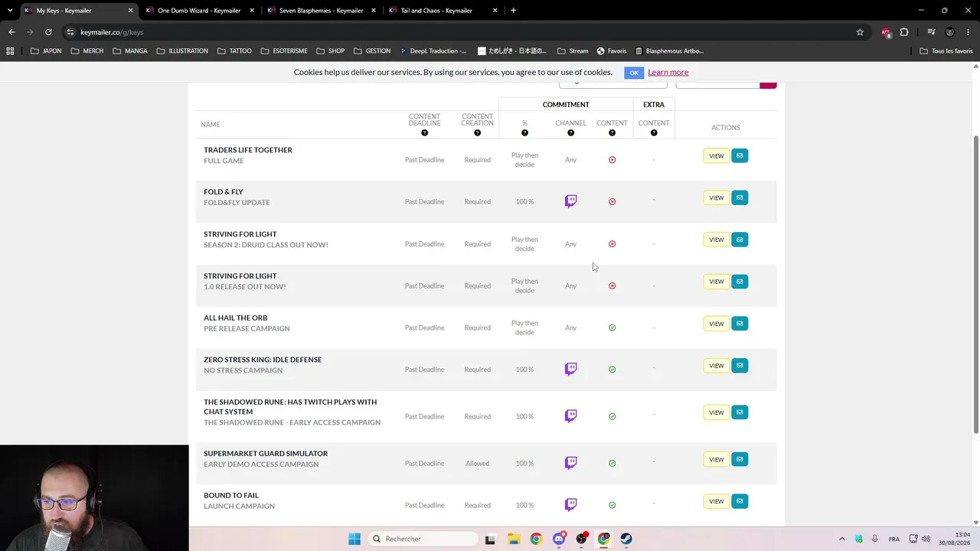Open the Windows Start menu
The image size is (980, 551).
coord(354,539)
